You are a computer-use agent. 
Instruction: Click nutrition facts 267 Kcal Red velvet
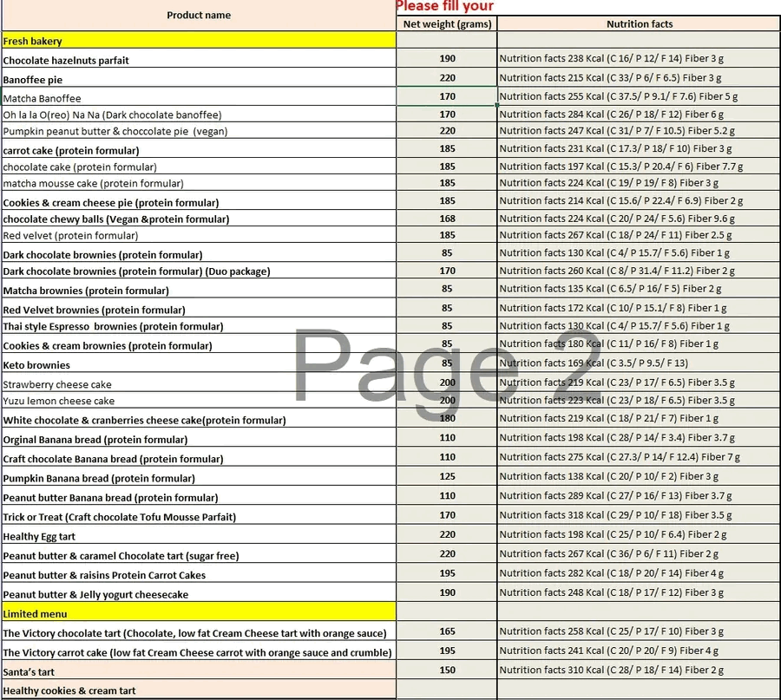[x=639, y=235]
